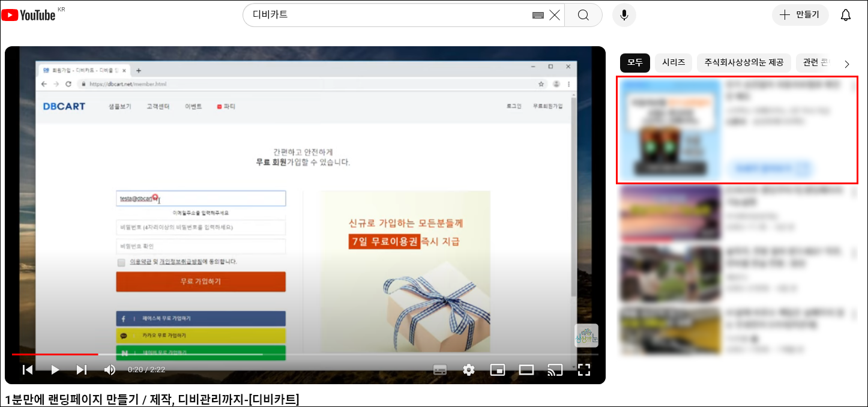Clear the search text with the X icon
Viewport: 868px width, 407px height.
[555, 15]
